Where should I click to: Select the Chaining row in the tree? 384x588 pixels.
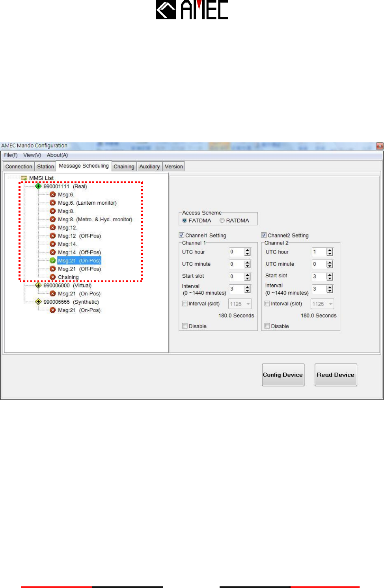point(68,277)
